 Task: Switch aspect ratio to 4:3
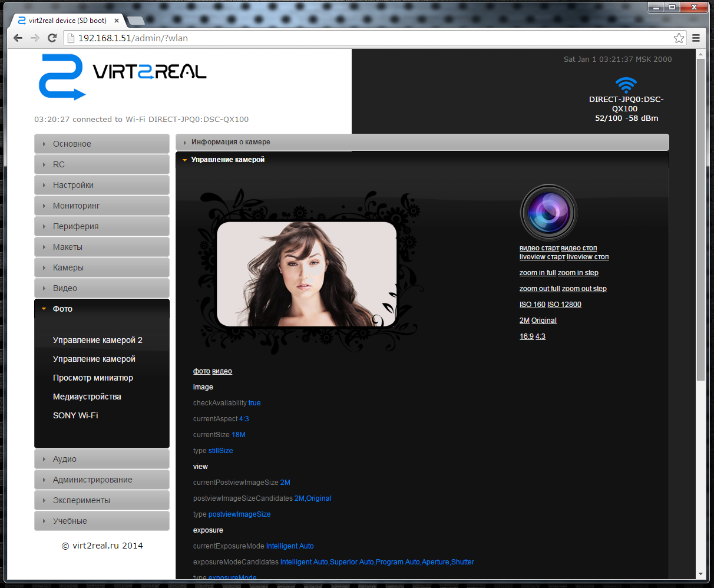(540, 336)
